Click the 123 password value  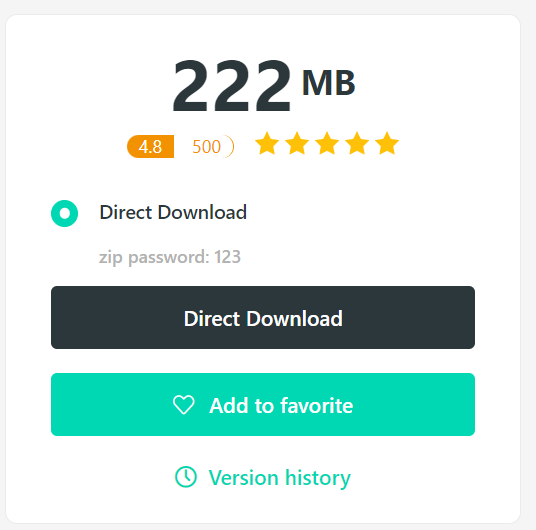[227, 256]
